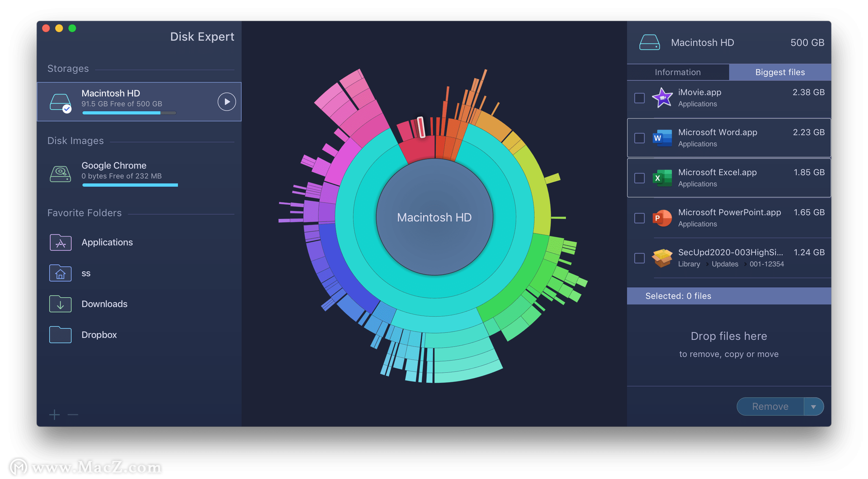Click the 500 GB capacity label
Image resolution: width=868 pixels, height=479 pixels.
click(x=807, y=42)
